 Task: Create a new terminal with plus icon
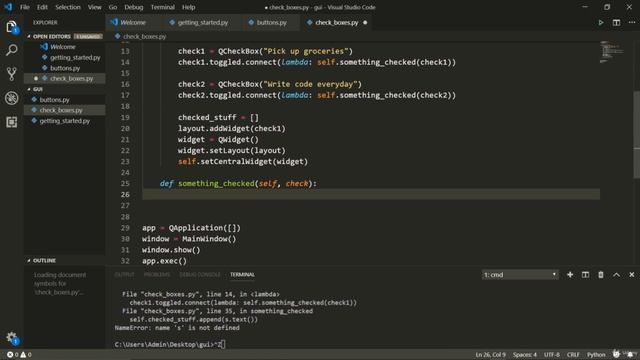570,275
